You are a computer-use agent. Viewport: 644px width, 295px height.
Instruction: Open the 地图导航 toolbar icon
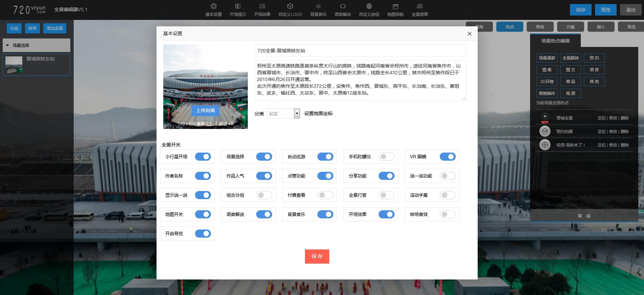pyautogui.click(x=395, y=6)
